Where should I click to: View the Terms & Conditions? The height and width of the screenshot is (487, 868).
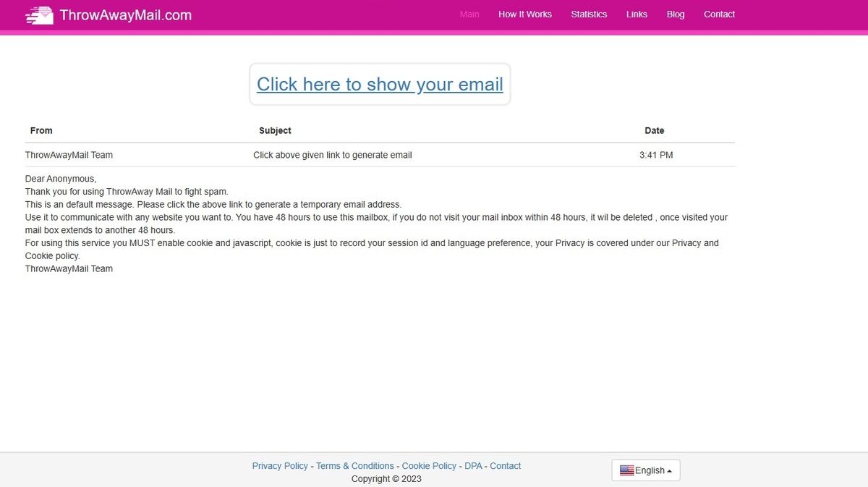point(354,465)
